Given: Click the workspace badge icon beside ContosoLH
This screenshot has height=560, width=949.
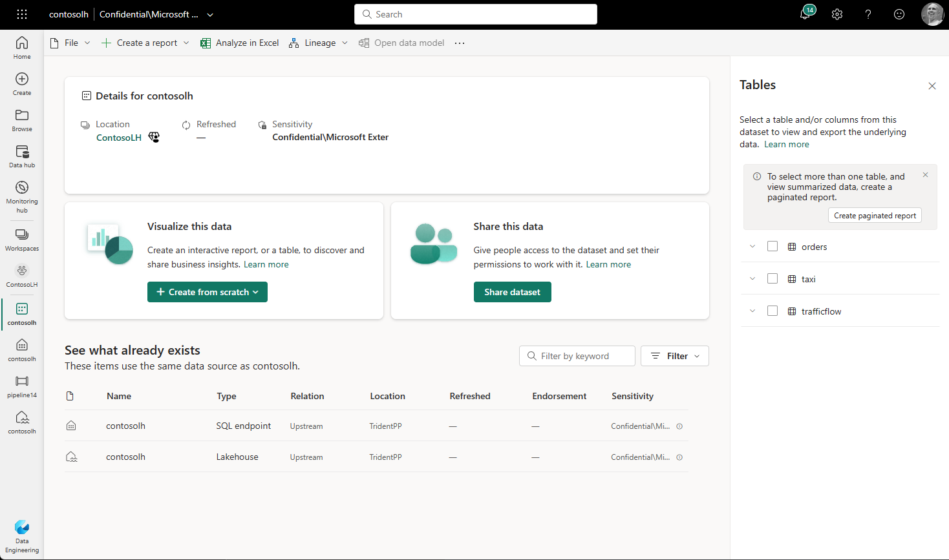Looking at the screenshot, I should point(154,137).
